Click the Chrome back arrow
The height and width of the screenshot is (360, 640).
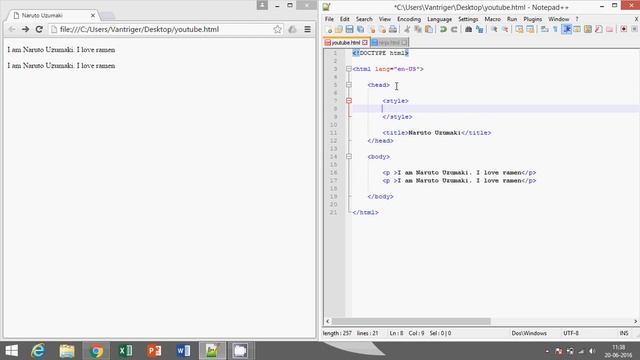coord(11,29)
